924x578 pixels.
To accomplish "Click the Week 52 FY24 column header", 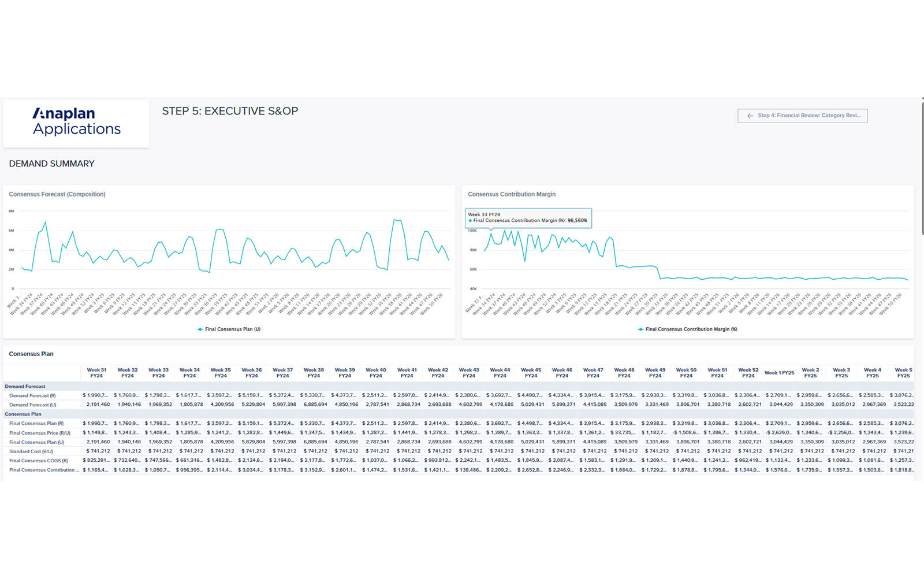I will point(748,373).
